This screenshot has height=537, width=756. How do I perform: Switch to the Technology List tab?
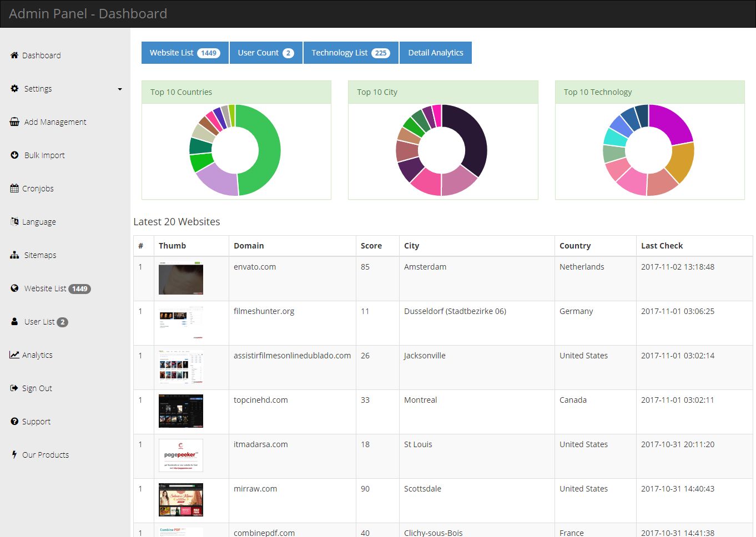350,53
